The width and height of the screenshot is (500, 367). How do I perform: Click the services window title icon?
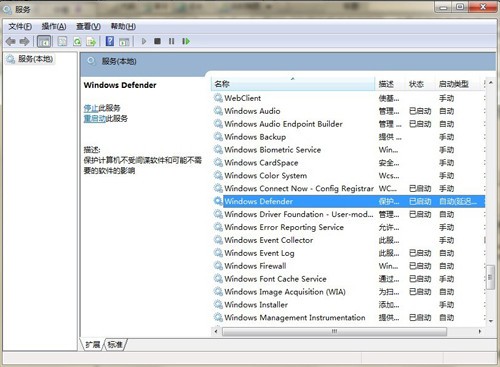(7, 9)
